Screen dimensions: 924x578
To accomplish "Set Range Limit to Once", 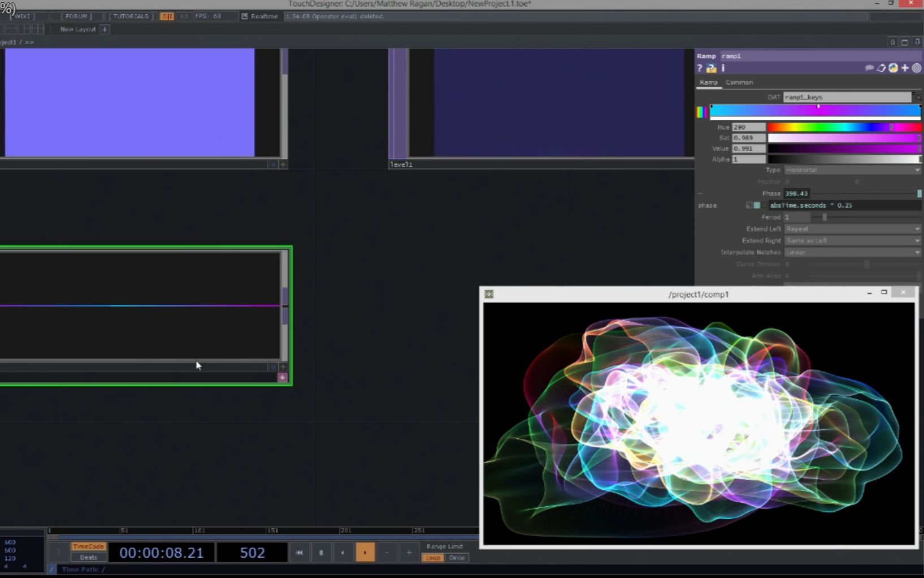I will (x=457, y=558).
